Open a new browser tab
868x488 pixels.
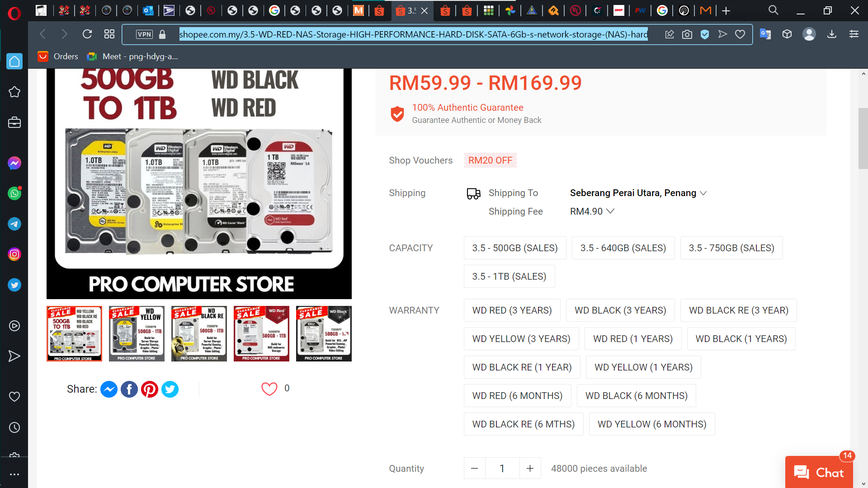(726, 11)
